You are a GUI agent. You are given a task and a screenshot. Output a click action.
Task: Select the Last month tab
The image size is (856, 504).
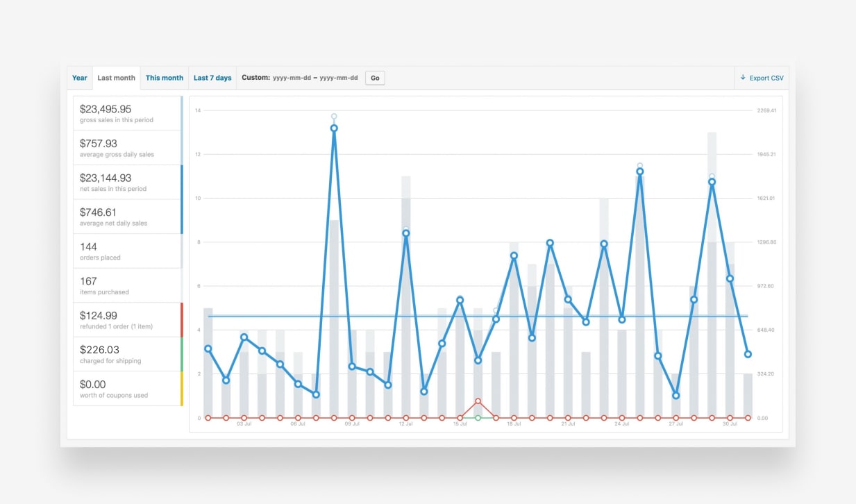(x=116, y=78)
